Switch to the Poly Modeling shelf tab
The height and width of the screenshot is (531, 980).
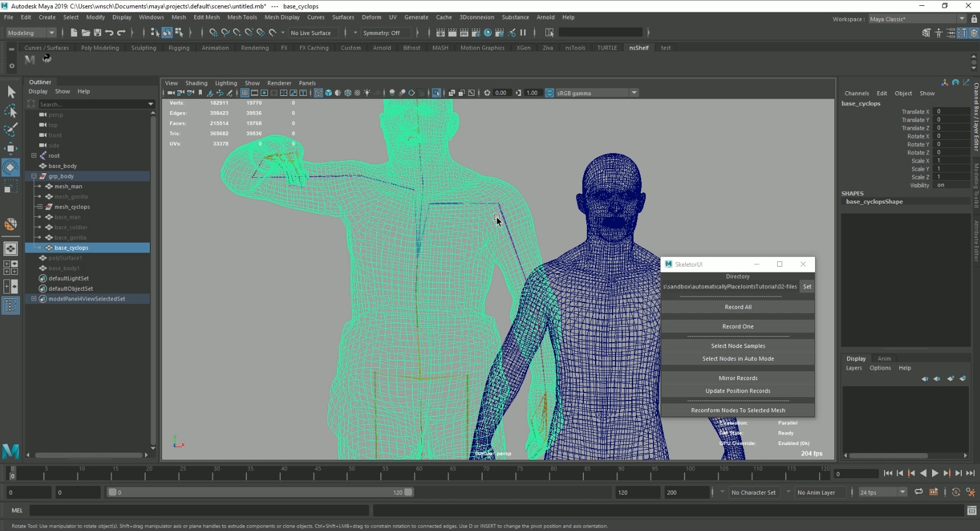point(99,48)
